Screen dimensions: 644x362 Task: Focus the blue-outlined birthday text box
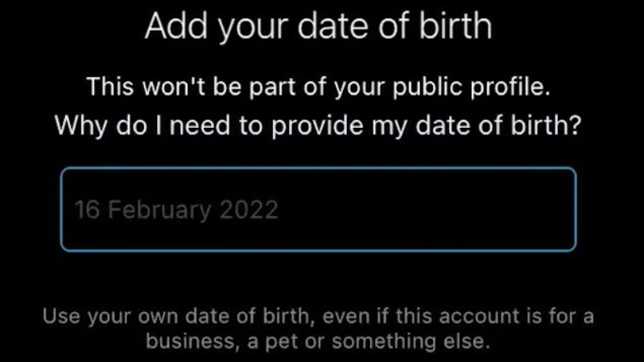tap(318, 209)
